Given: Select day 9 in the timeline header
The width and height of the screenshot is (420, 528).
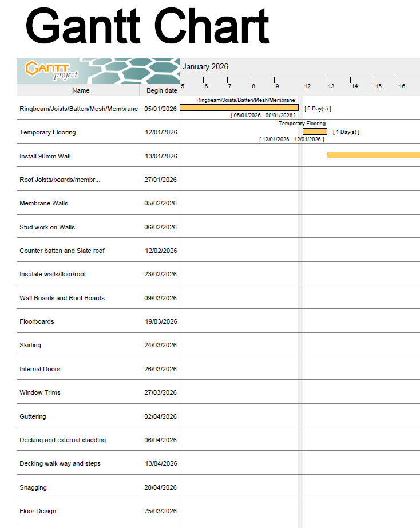Looking at the screenshot, I should 277,86.
